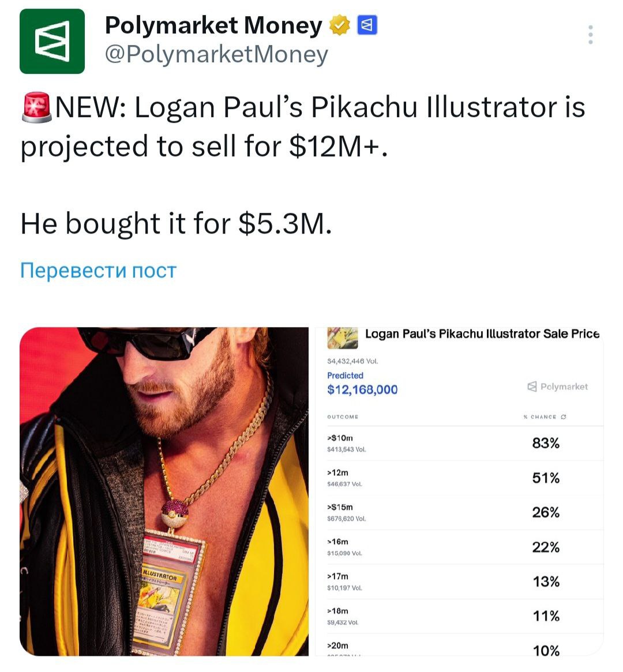623x672 pixels.
Task: Click the blue Polymarket affiliate badge
Action: pyautogui.click(x=368, y=25)
